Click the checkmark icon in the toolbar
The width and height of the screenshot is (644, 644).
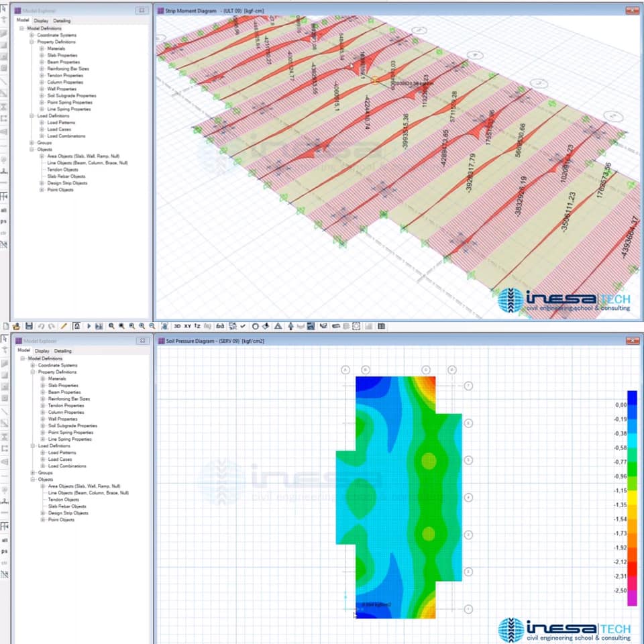point(243,326)
